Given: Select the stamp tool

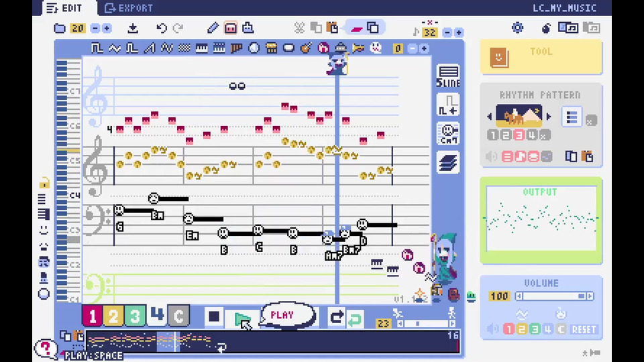Looking at the screenshot, I should (248, 28).
